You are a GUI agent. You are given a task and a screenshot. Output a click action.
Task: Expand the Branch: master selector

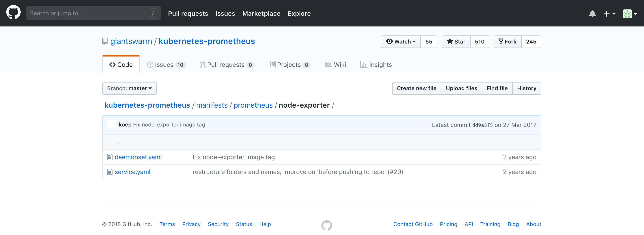(130, 88)
